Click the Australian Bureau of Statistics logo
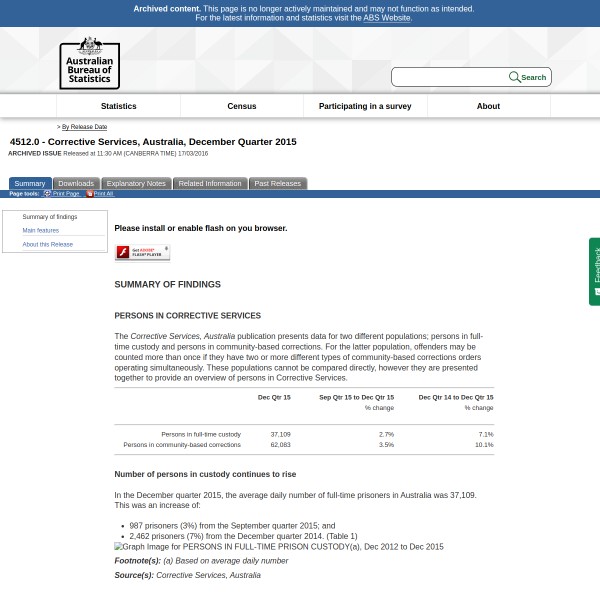600x600 pixels. pyautogui.click(x=89, y=63)
